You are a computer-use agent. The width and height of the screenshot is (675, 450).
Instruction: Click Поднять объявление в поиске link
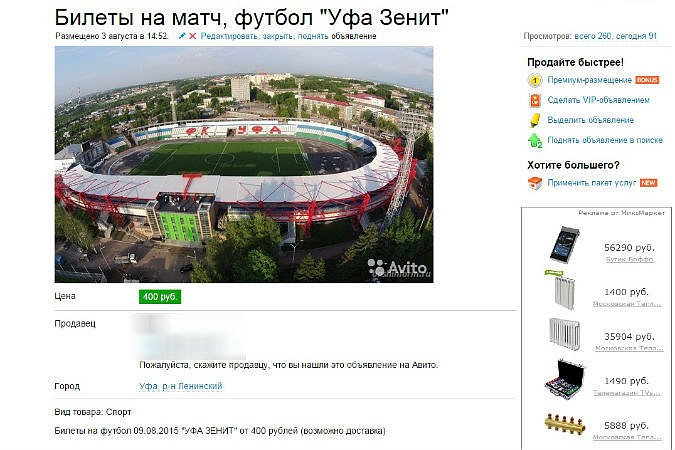[x=605, y=140]
